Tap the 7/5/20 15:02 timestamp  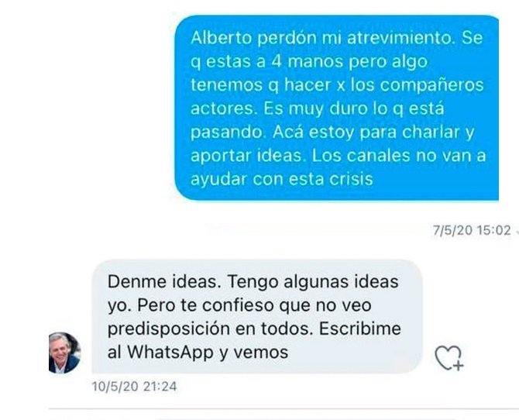(x=472, y=230)
